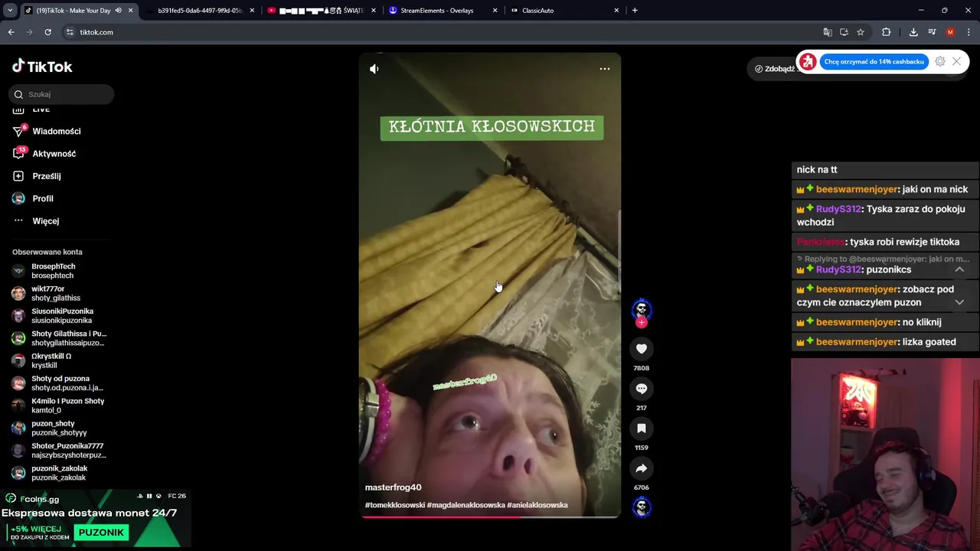Expand the beeswarmenjoyer message chevron

coord(959,302)
